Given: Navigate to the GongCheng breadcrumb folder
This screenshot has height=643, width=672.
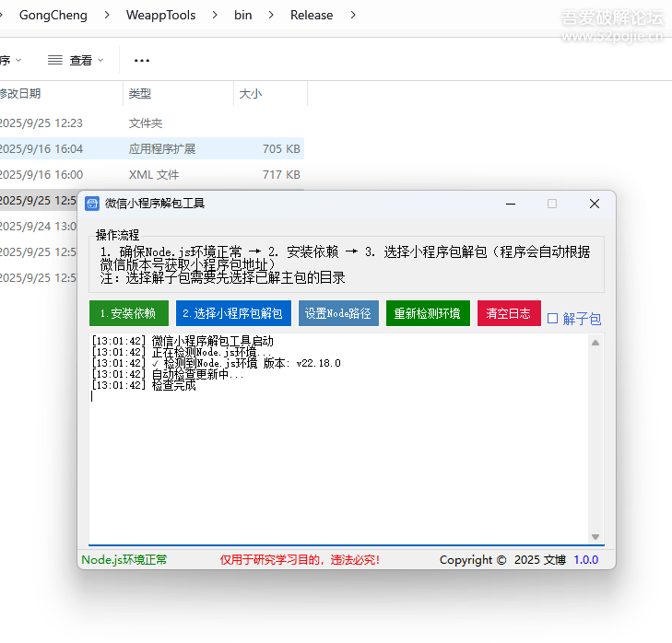Looking at the screenshot, I should (x=53, y=15).
